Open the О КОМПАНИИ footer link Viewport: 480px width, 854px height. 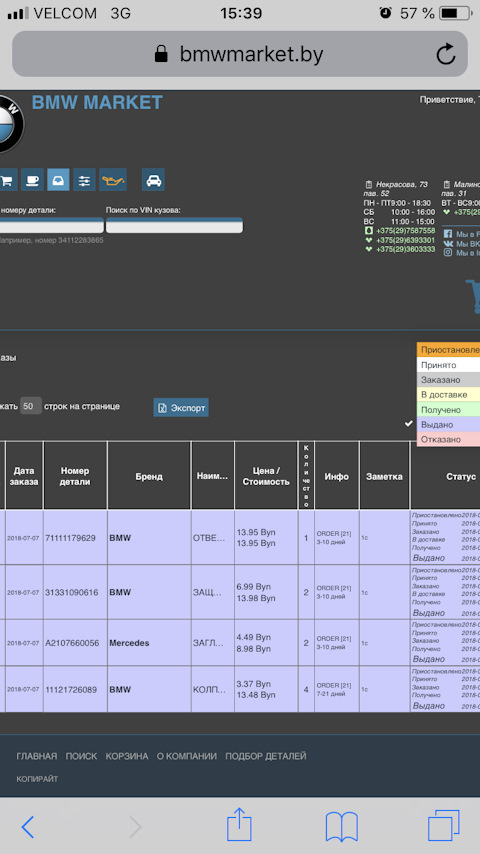point(187,756)
